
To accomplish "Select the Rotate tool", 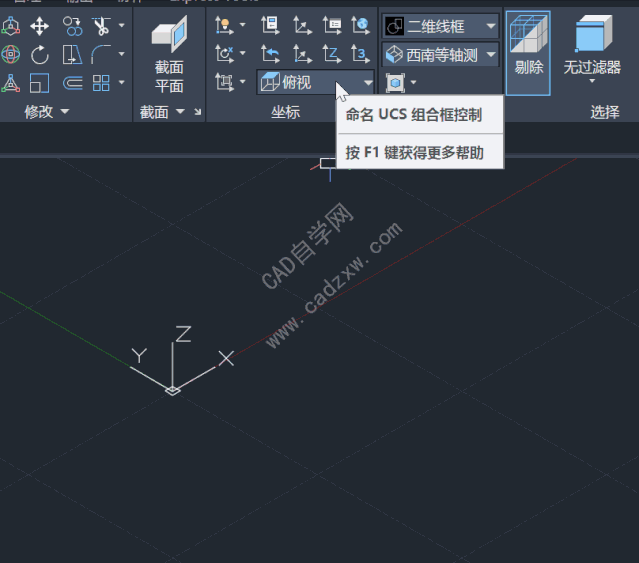I will [x=40, y=55].
